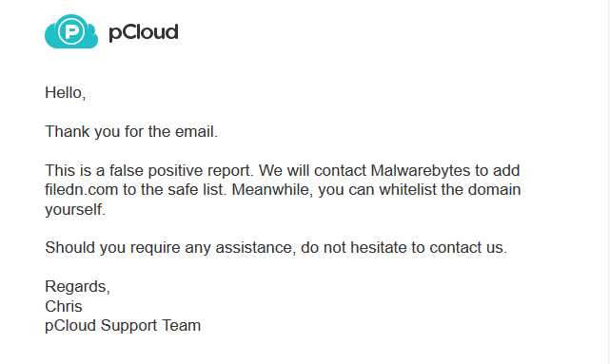Click the vertical scrollbar at the right edge
This screenshot has height=364, width=610.
point(608,182)
